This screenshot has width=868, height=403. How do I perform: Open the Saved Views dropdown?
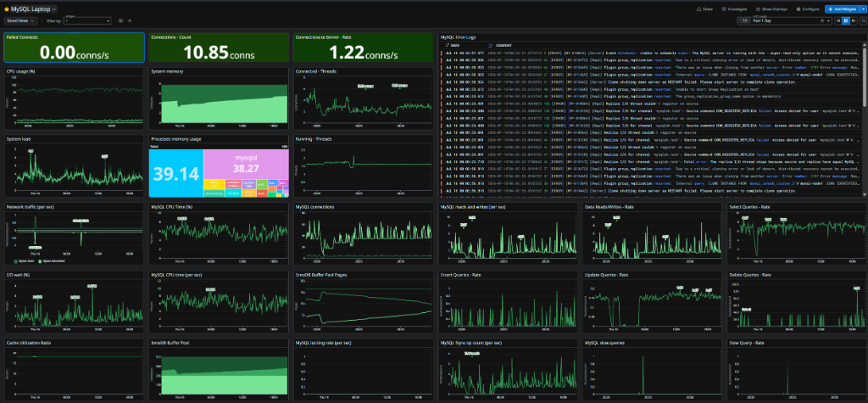(x=20, y=20)
